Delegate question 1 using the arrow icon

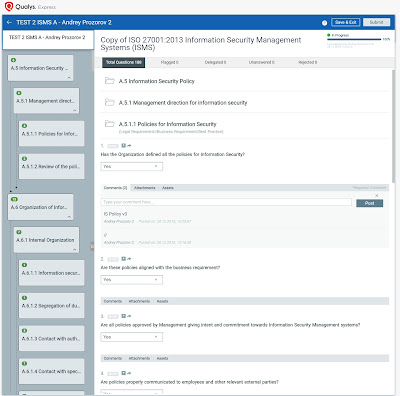tap(129, 146)
